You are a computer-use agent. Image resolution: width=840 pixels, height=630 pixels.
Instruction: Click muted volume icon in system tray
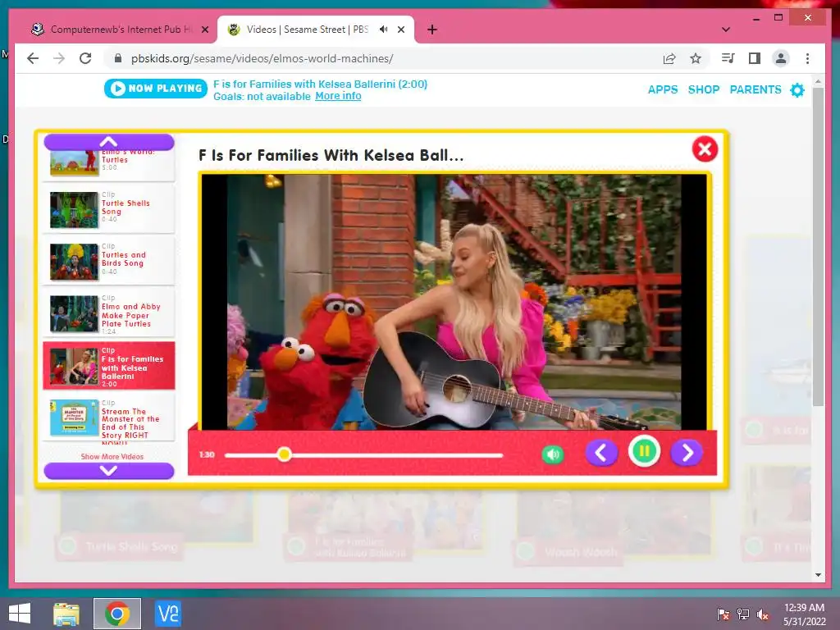(763, 614)
